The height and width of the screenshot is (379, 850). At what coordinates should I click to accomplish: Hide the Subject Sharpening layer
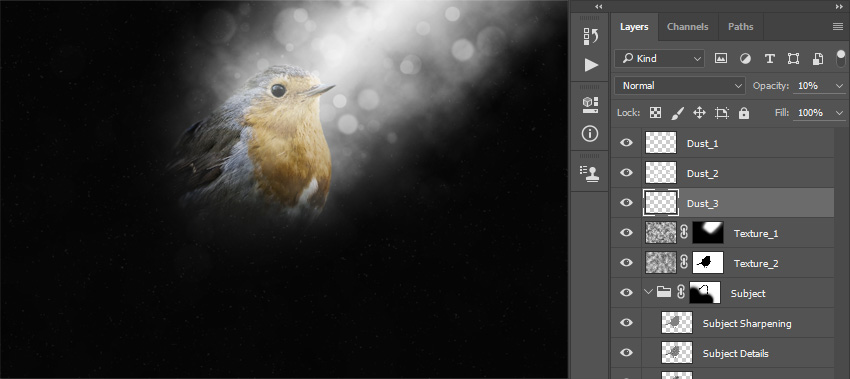point(626,323)
